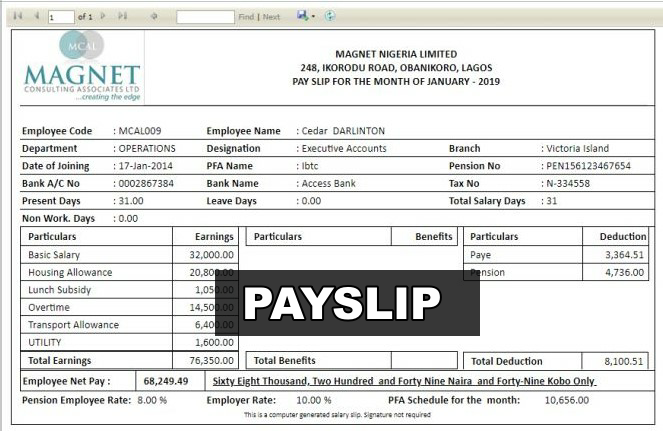Select Leave Days value 0.00

[x=311, y=201]
